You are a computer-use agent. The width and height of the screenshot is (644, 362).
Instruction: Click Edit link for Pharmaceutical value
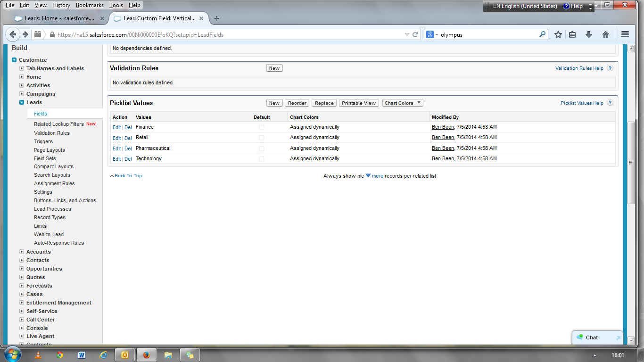coord(116,148)
